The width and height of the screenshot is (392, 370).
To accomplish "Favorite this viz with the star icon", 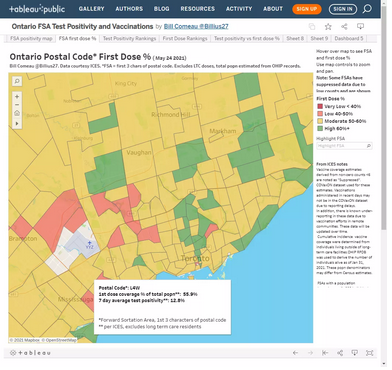I will (328, 27).
